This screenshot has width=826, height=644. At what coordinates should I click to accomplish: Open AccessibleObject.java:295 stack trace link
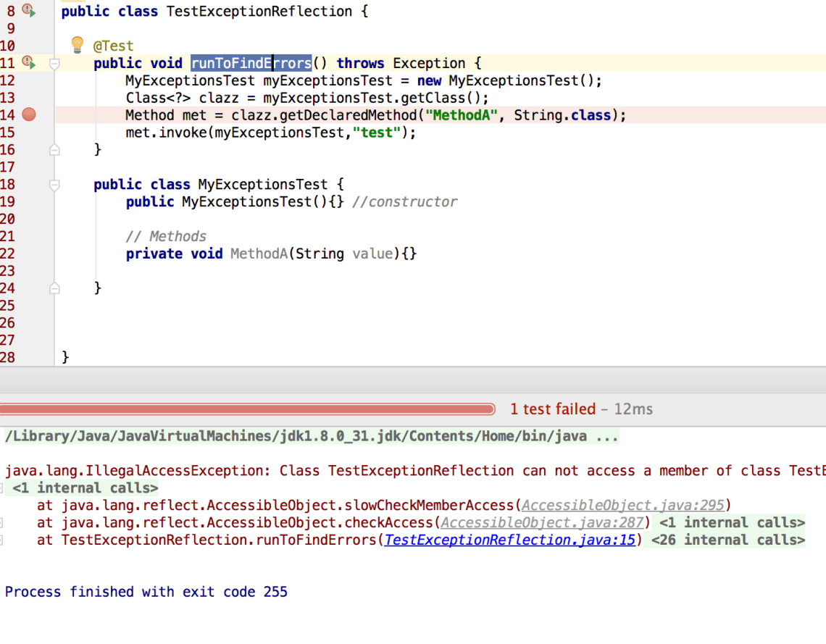click(623, 505)
